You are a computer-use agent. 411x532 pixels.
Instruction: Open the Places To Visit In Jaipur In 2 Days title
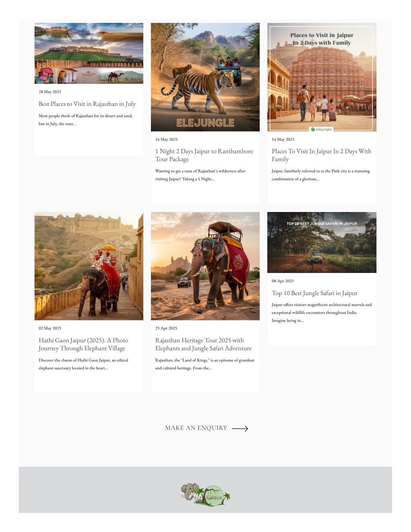[321, 155]
